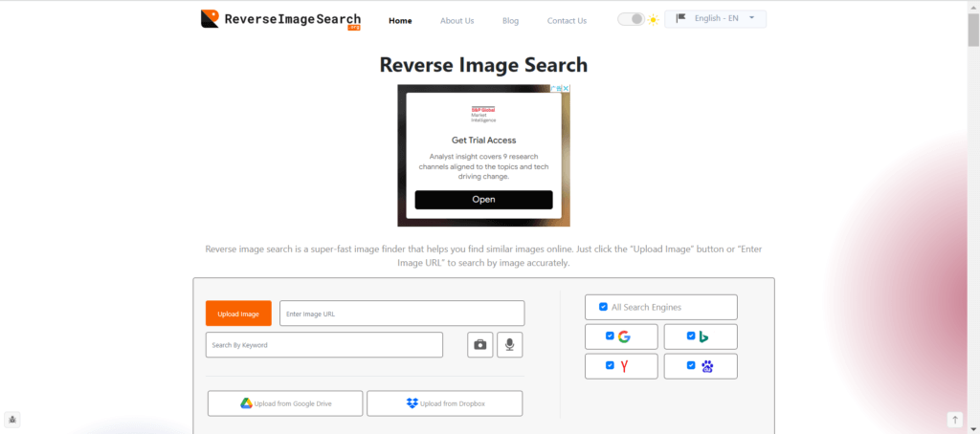
Task: Click the ReverseImageSearch logo
Action: pyautogui.click(x=280, y=19)
